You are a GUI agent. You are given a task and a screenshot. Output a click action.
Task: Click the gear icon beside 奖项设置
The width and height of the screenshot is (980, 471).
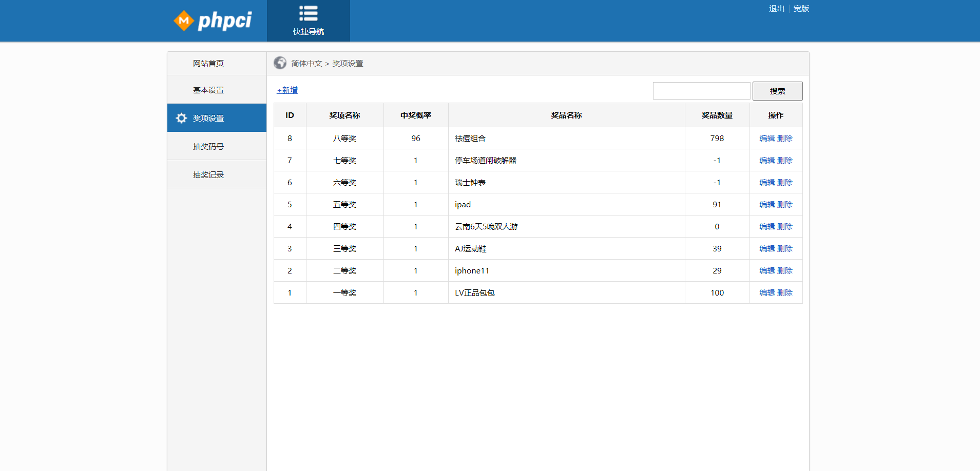pos(181,118)
